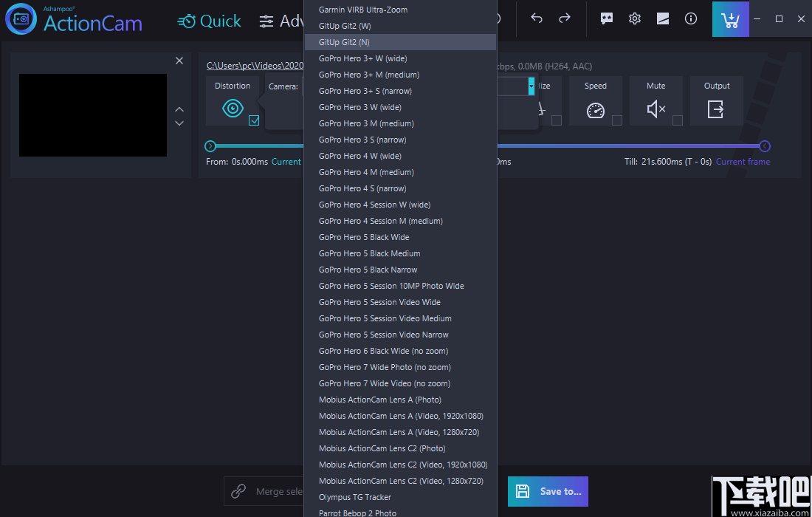Viewport: 812px width, 517px height.
Task: Move clip down with down chevron
Action: coord(179,123)
